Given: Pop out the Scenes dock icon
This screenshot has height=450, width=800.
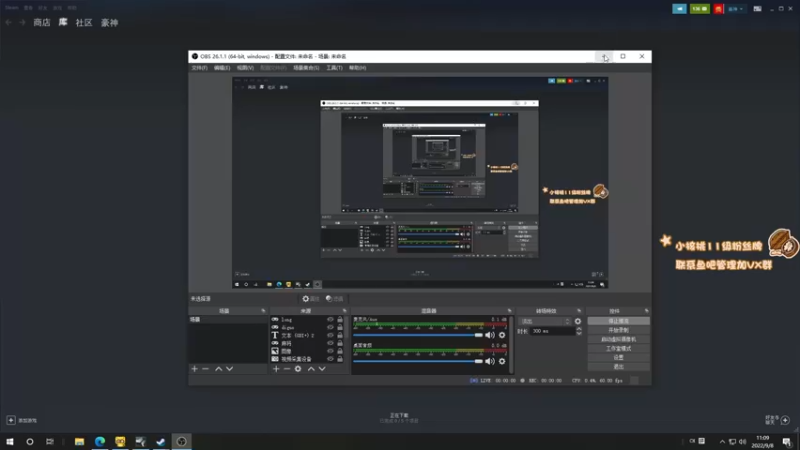Looking at the screenshot, I should [263, 311].
